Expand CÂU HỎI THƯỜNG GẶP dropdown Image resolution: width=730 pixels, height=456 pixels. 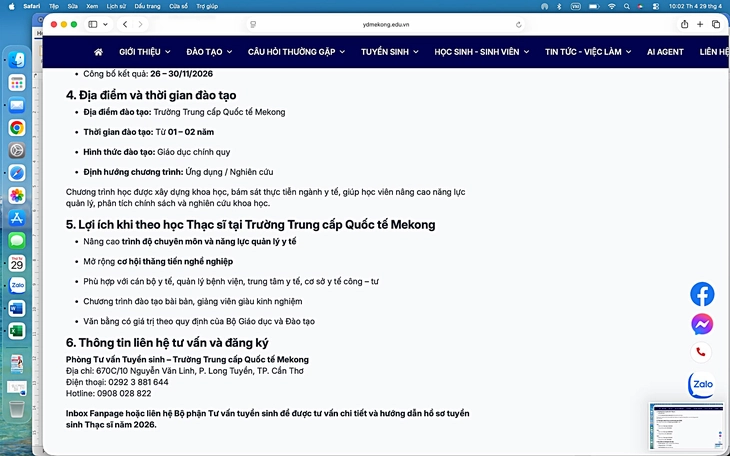pyautogui.click(x=296, y=52)
